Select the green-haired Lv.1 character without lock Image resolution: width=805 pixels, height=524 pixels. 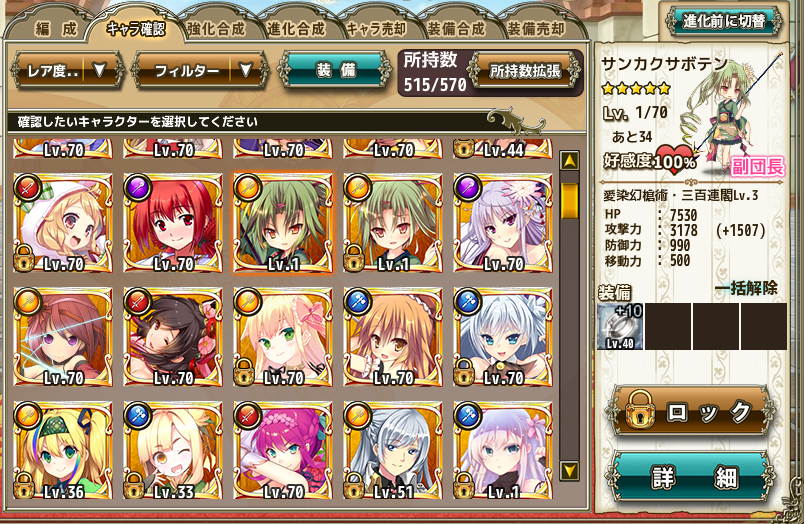coord(283,223)
